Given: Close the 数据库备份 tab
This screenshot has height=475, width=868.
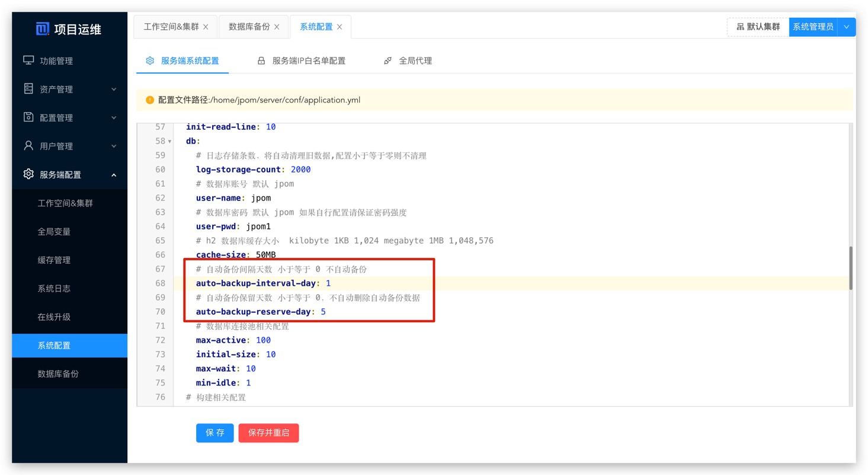Looking at the screenshot, I should coord(277,27).
